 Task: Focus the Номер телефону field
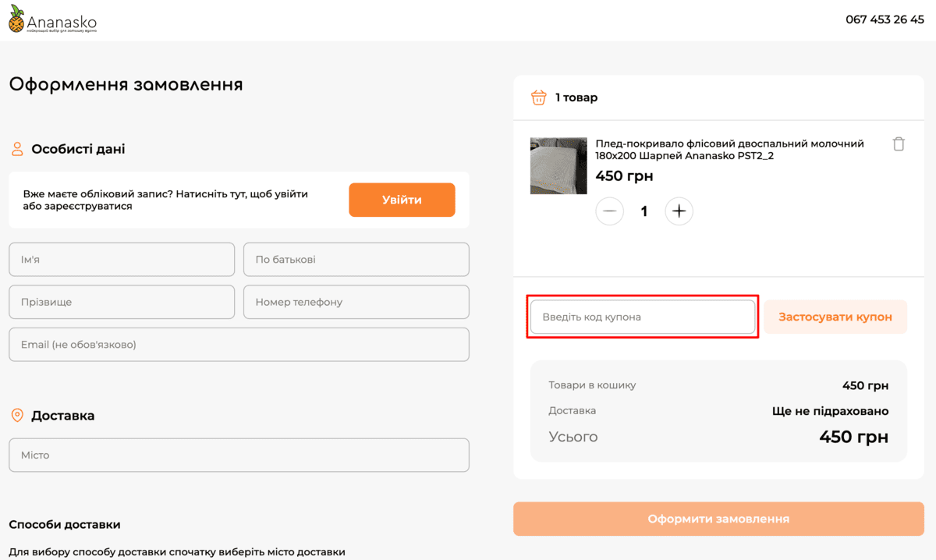[x=356, y=302]
